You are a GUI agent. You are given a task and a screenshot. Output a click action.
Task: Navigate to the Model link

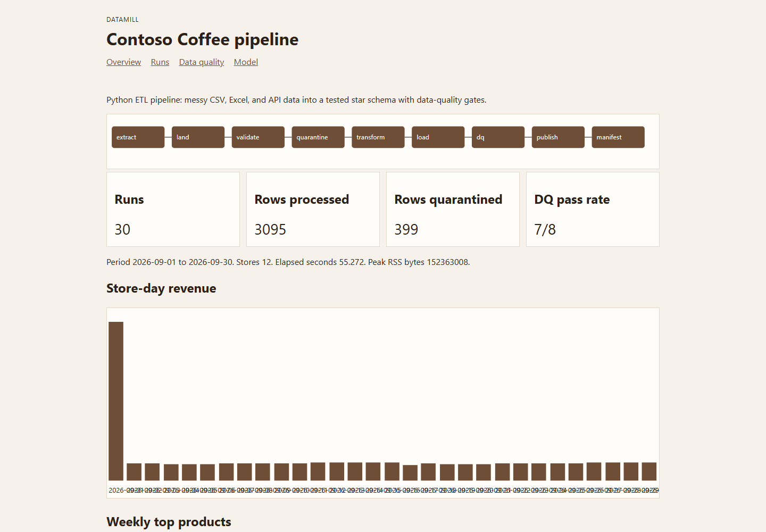[246, 62]
